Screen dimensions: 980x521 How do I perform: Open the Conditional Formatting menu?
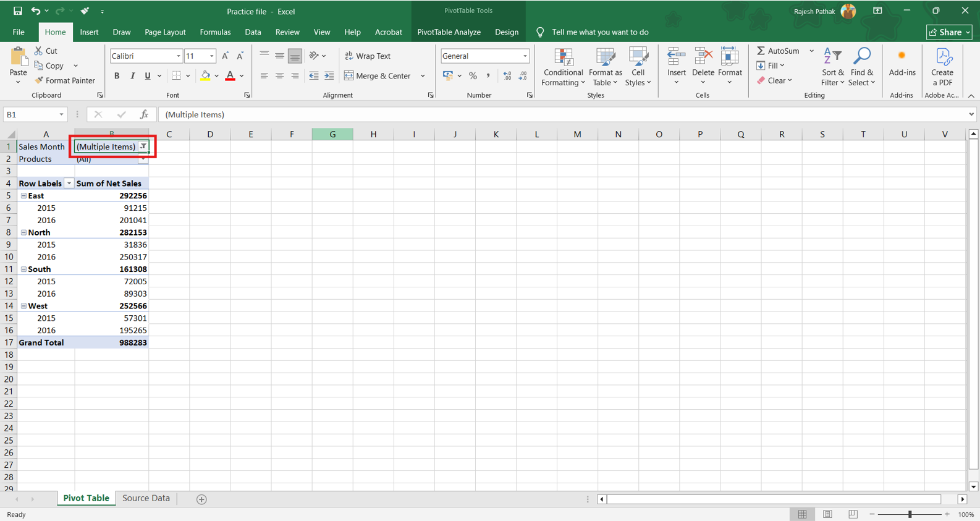(x=563, y=67)
